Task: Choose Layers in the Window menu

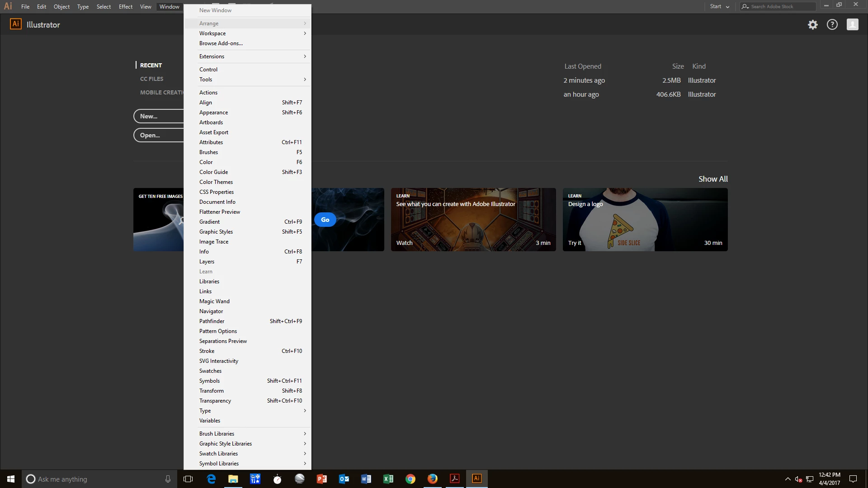Action: 207,262
